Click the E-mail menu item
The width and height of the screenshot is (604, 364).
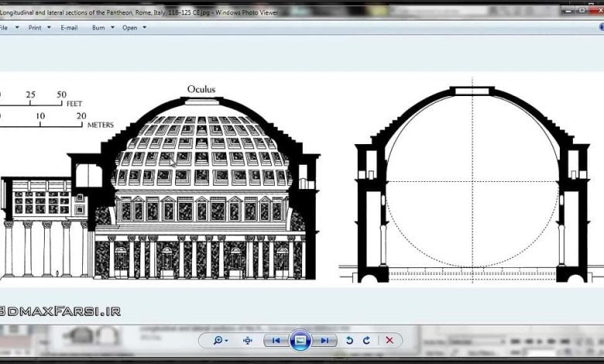(x=69, y=27)
